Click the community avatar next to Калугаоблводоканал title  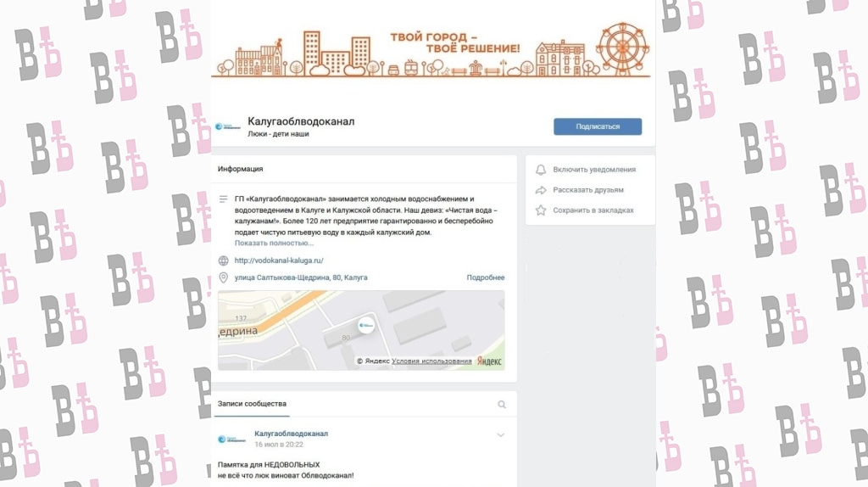click(x=227, y=127)
